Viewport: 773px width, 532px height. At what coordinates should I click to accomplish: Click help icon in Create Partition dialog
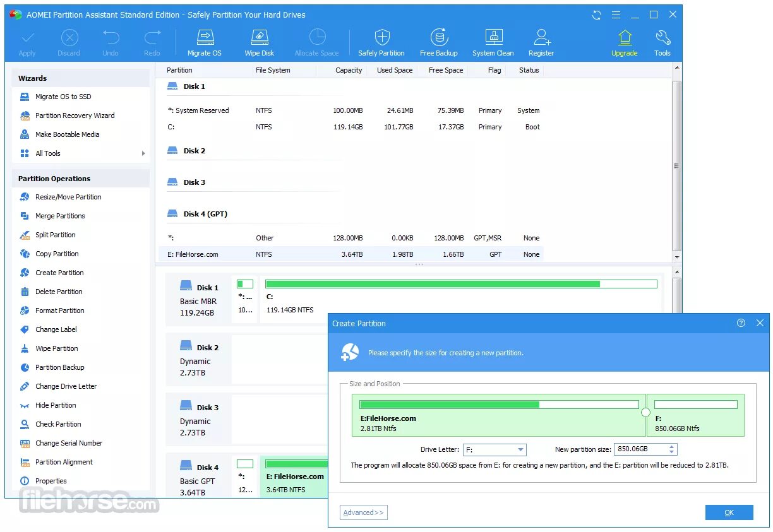coord(741,323)
